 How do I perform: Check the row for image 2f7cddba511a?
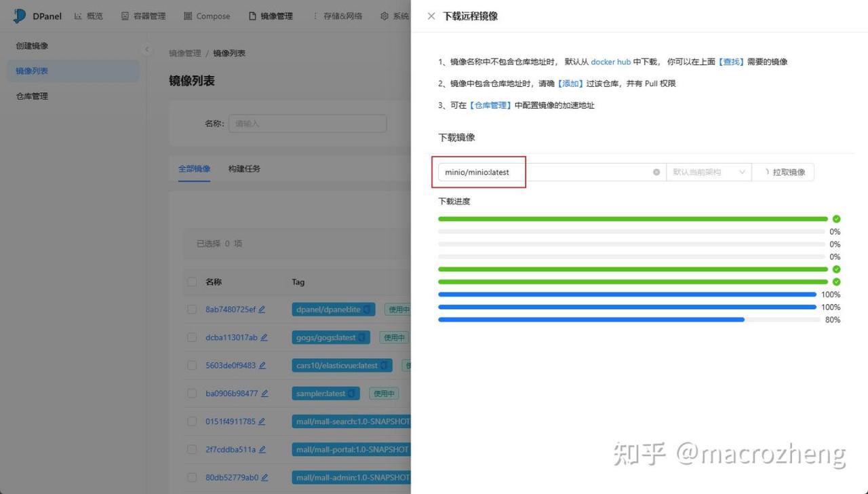[x=192, y=449]
